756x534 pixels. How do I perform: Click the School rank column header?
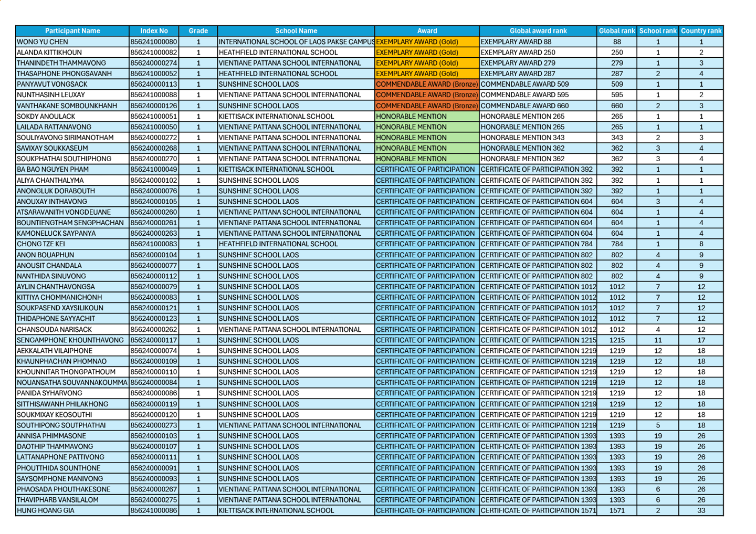tap(658, 31)
